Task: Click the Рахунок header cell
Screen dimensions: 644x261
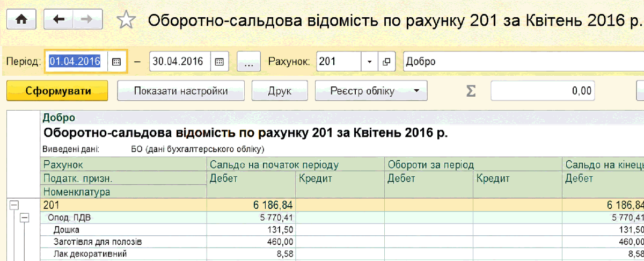Action: point(123,165)
